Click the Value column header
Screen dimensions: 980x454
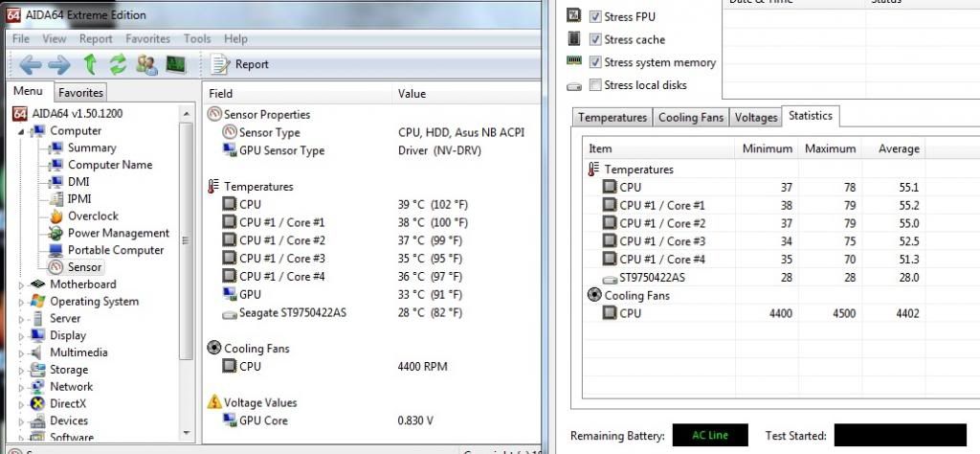pos(467,94)
